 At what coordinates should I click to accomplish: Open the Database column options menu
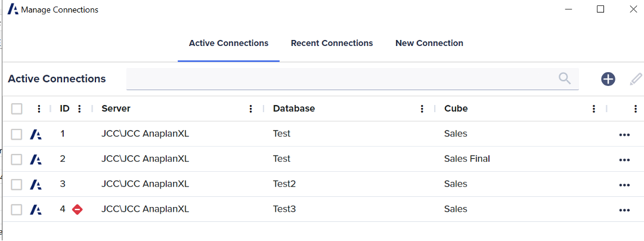(422, 109)
